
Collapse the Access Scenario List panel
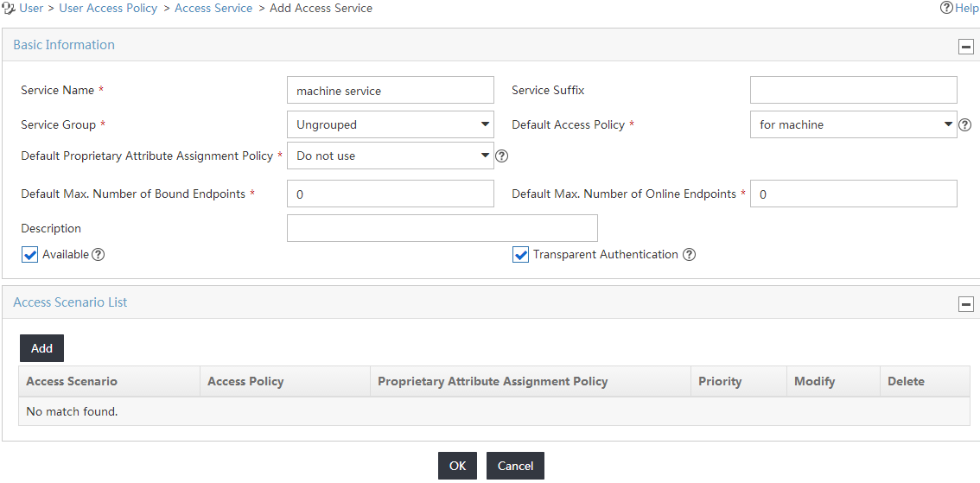(965, 304)
